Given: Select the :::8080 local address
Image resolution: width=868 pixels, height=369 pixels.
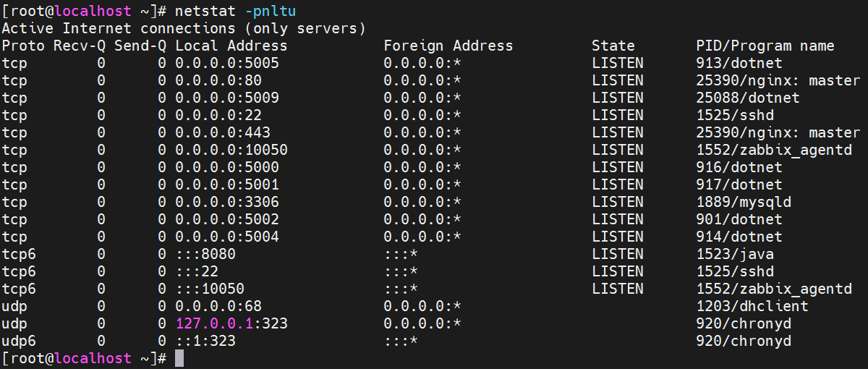Looking at the screenshot, I should pyautogui.click(x=205, y=254).
